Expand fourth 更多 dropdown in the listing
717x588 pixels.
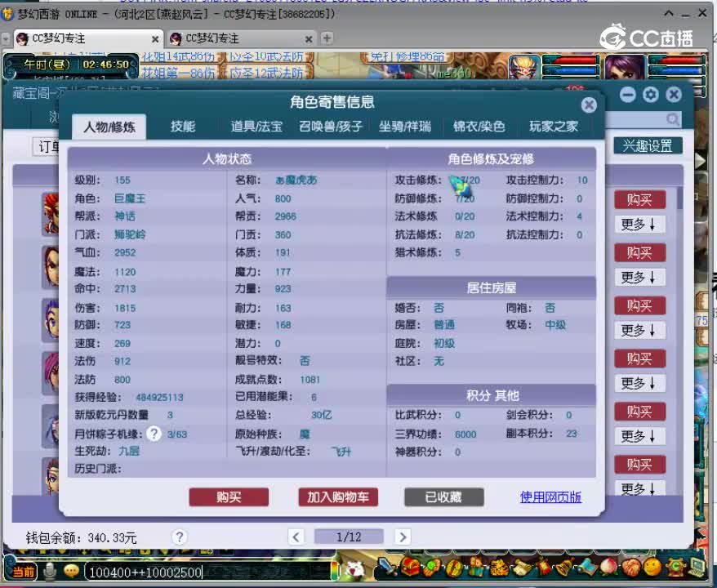click(x=639, y=383)
